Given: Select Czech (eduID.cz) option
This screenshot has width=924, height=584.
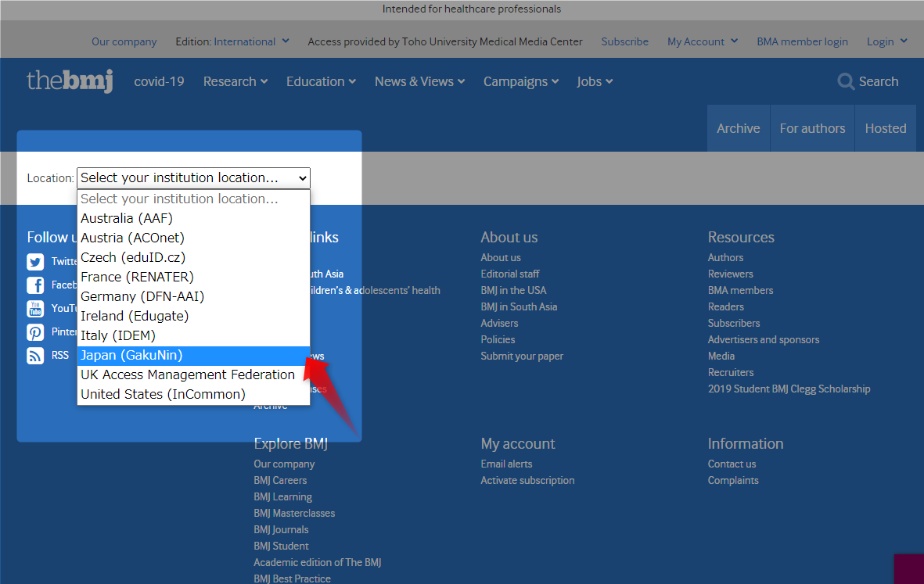Looking at the screenshot, I should (x=193, y=257).
